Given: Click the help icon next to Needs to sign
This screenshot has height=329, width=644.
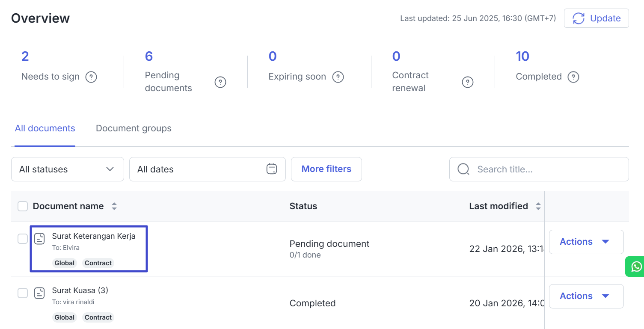Looking at the screenshot, I should tap(91, 77).
